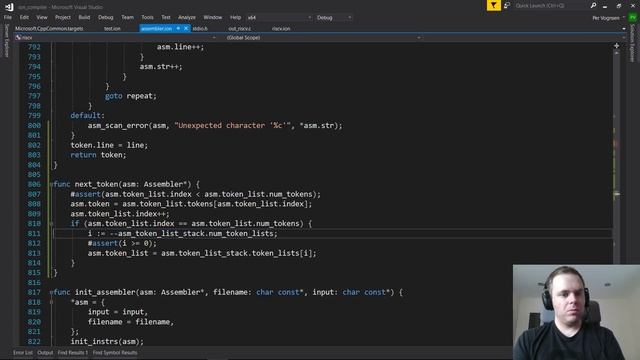
Task: Click "filename = filename," on line 820
Action: [131, 322]
